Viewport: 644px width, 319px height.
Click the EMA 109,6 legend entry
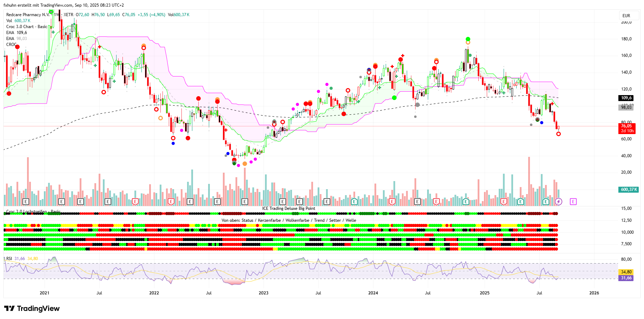(16, 33)
